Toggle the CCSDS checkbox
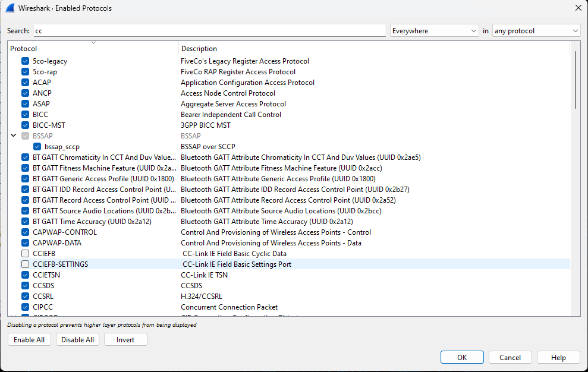Screen dimensions: 588x372 [x=25, y=285]
